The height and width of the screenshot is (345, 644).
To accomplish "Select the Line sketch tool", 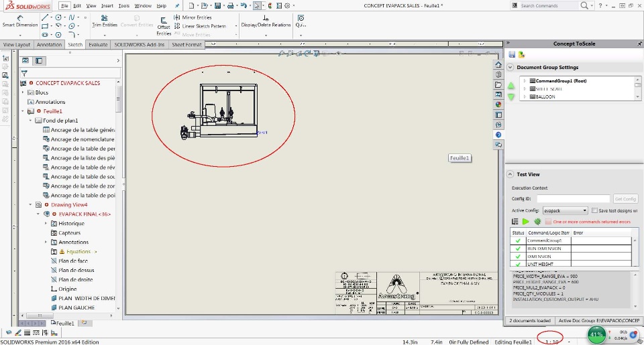I will [45, 17].
